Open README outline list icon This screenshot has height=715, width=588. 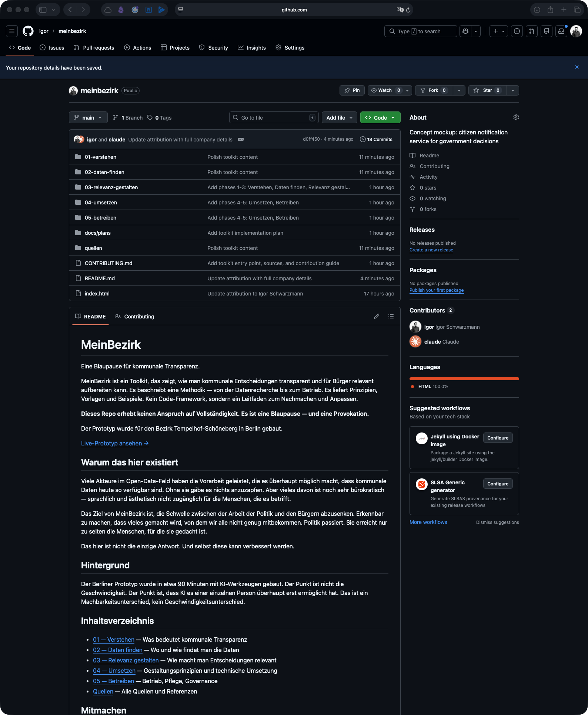tap(391, 316)
